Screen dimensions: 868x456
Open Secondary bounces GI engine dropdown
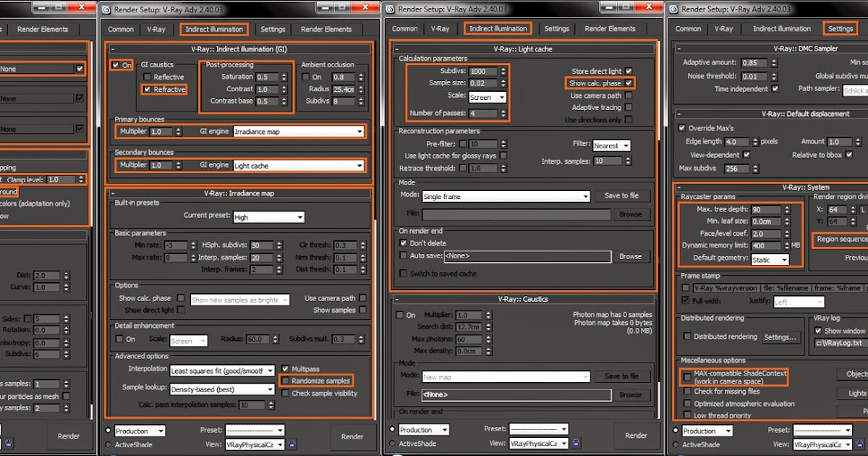[298, 166]
